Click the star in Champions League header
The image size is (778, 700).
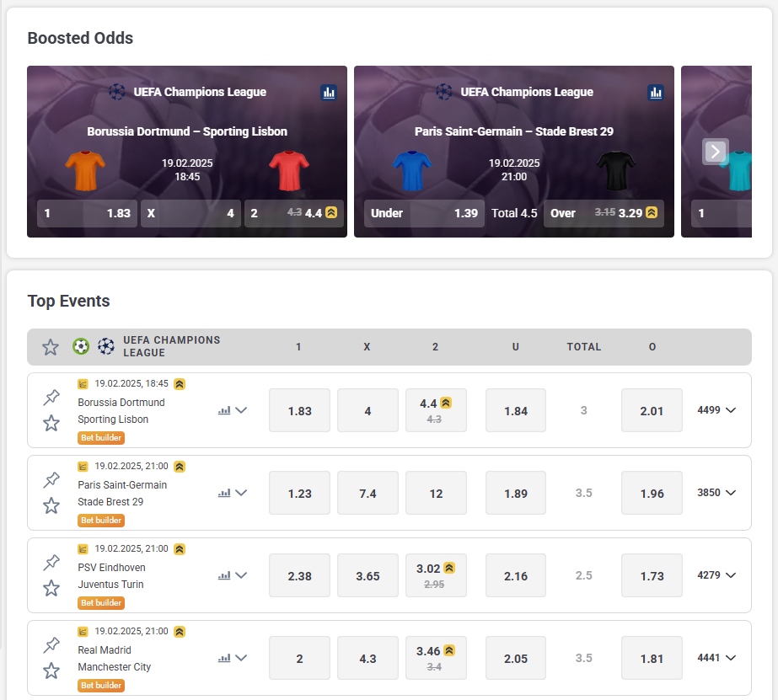pos(50,347)
